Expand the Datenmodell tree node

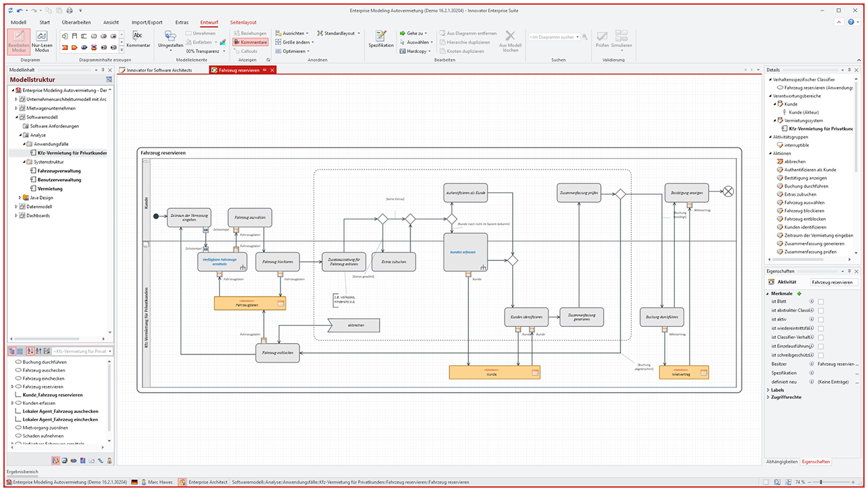coord(16,206)
